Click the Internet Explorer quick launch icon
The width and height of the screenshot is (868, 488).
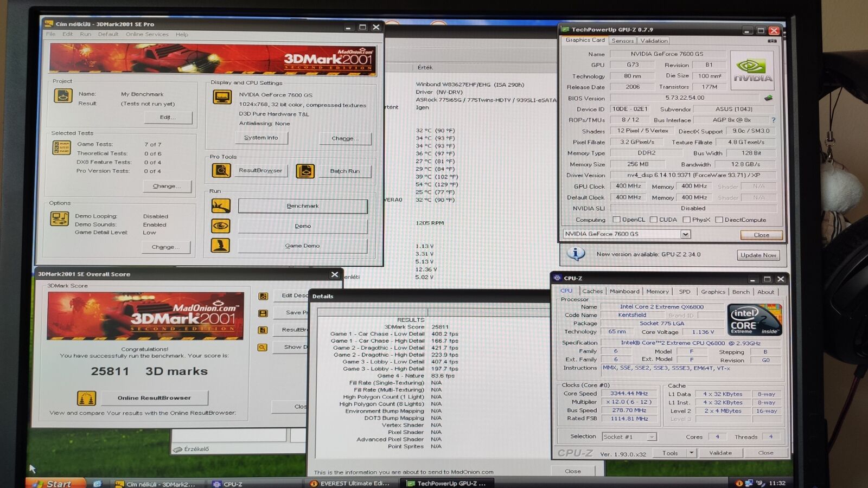point(97,484)
